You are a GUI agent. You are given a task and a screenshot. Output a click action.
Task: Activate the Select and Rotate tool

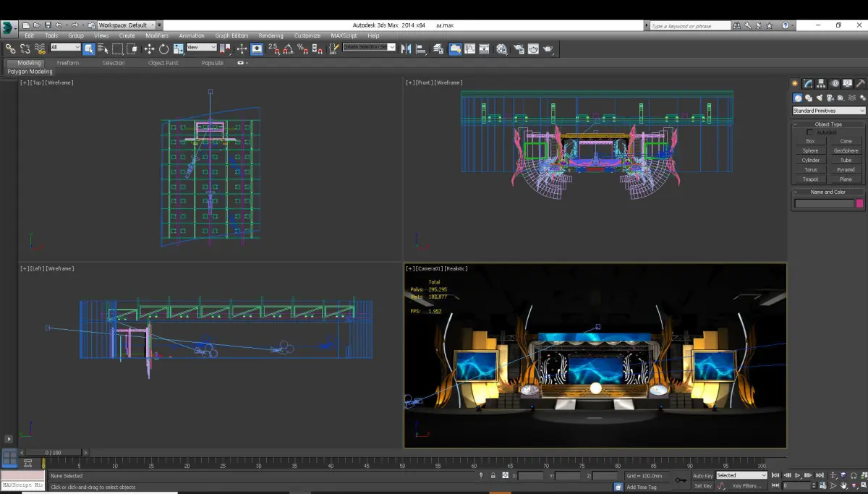click(x=163, y=49)
